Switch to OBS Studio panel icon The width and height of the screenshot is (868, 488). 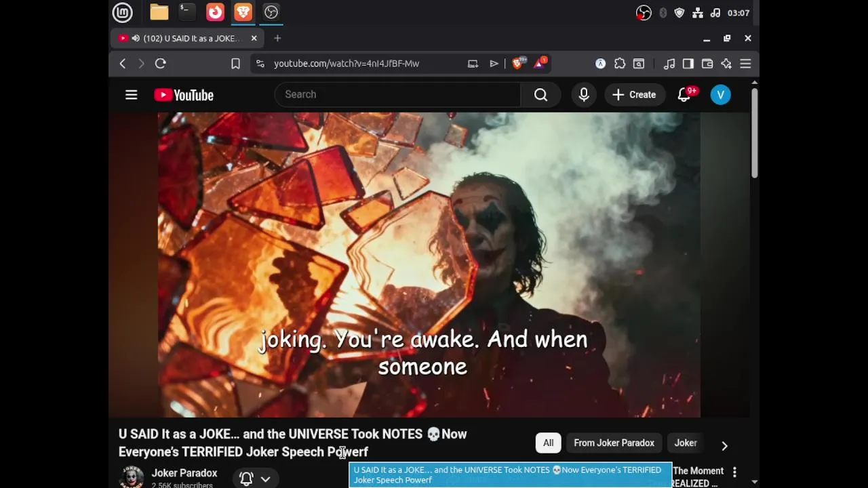tap(271, 12)
